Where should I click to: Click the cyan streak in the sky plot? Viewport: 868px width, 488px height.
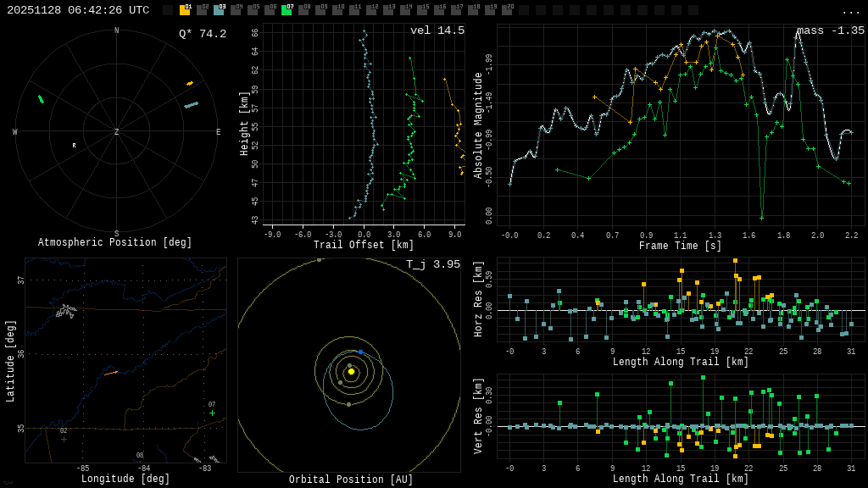coord(192,105)
